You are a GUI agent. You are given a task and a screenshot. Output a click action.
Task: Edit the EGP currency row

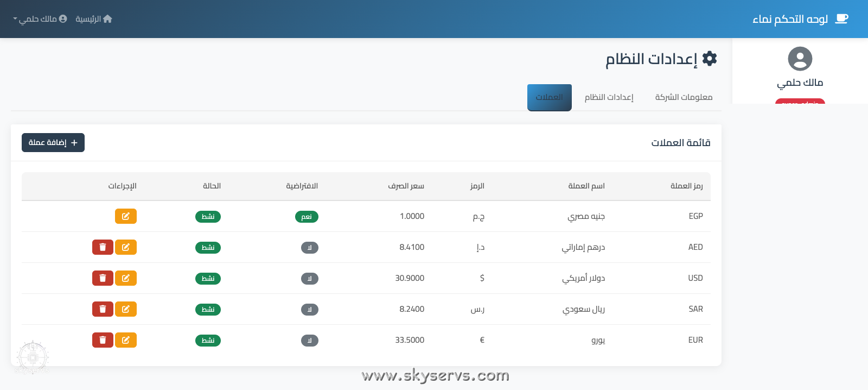click(126, 216)
